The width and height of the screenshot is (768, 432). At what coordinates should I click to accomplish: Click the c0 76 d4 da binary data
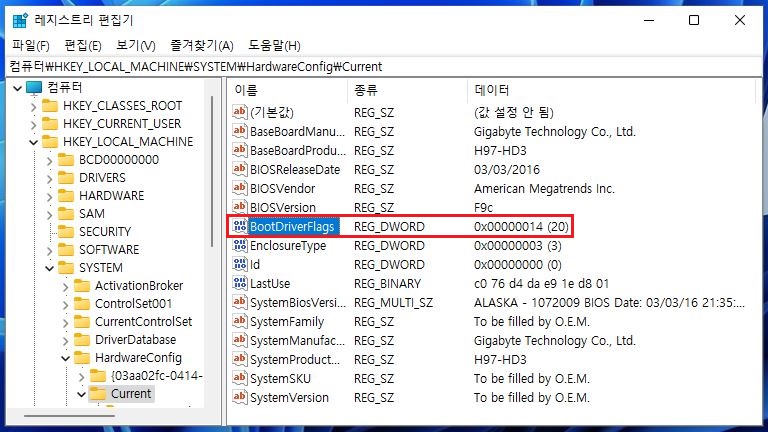coord(541,283)
